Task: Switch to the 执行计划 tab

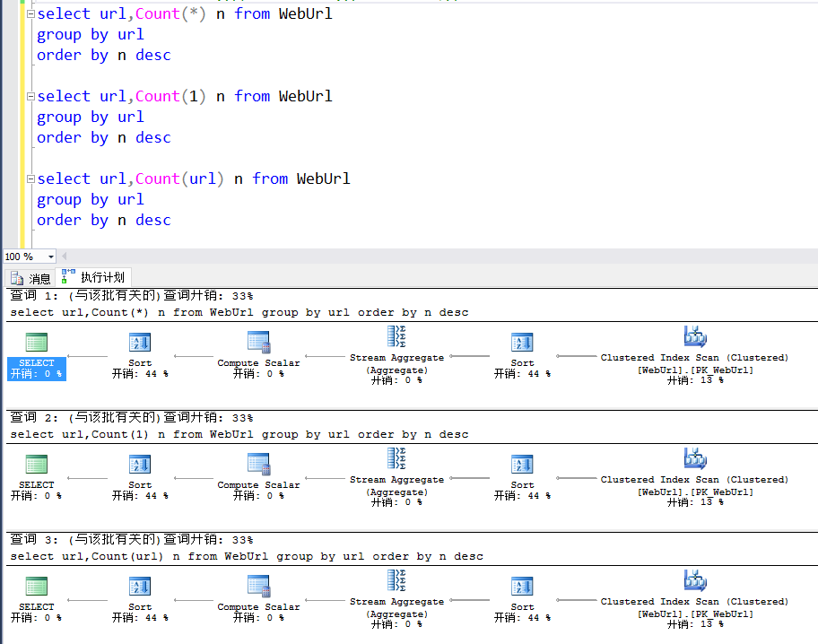Action: click(93, 276)
